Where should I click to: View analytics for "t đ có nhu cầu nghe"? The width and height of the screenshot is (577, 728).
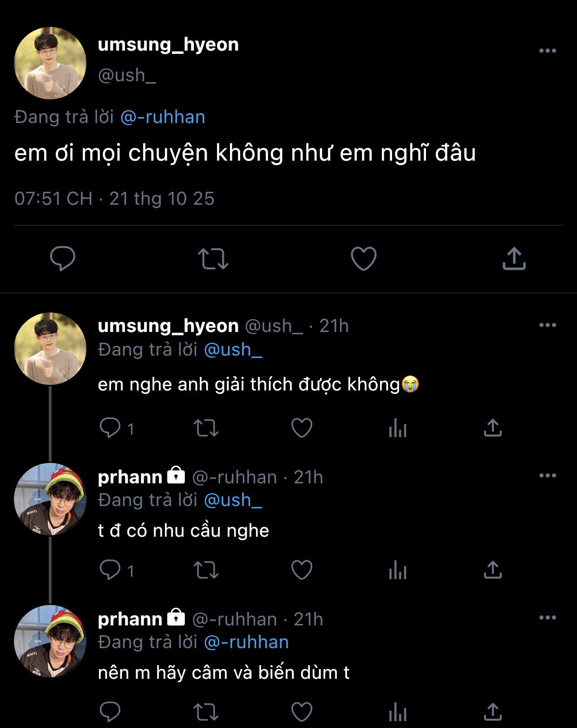(398, 570)
